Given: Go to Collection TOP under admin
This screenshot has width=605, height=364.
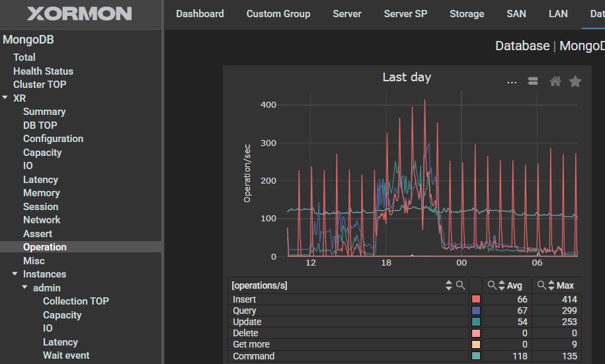Looking at the screenshot, I should click(75, 301).
